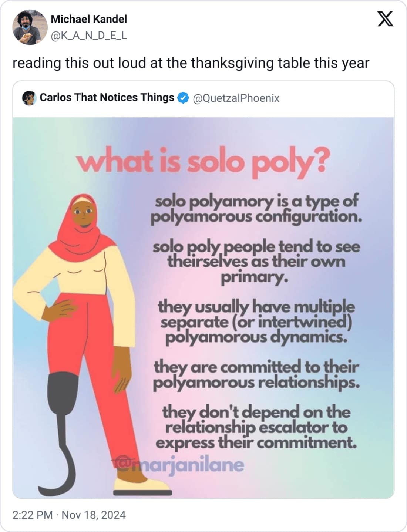Click the blue verified badge

tap(183, 98)
